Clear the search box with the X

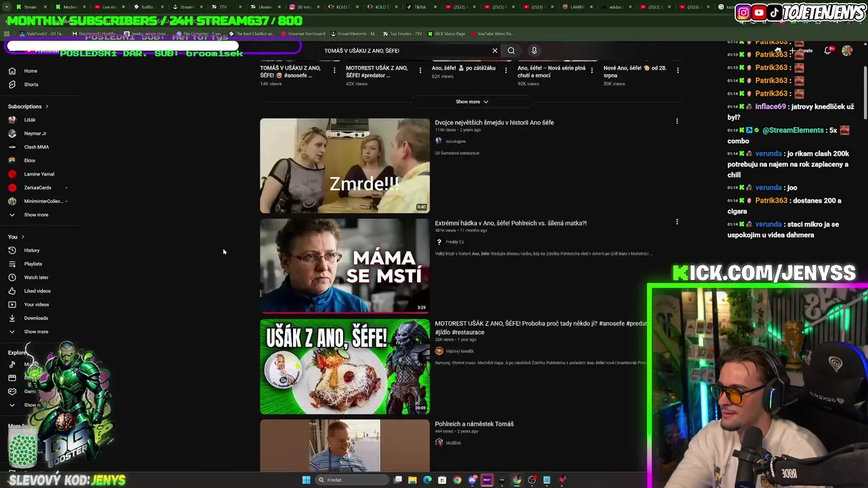495,50
